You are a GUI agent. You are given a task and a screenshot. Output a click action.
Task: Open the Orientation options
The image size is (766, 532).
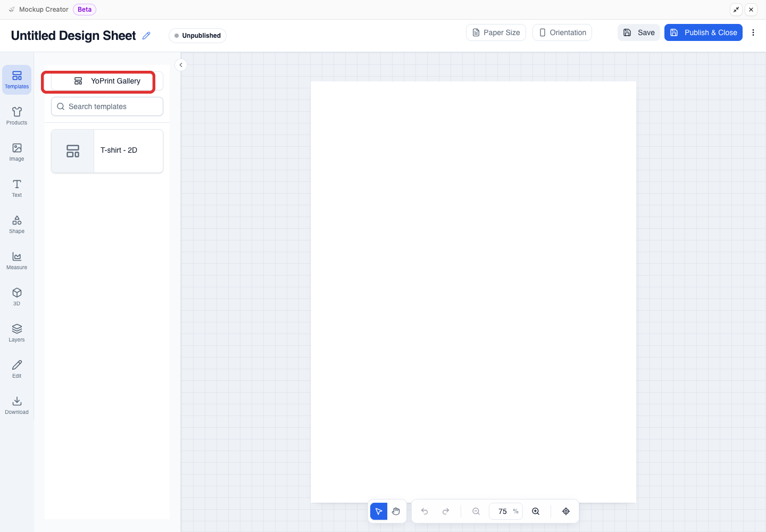[x=562, y=32]
